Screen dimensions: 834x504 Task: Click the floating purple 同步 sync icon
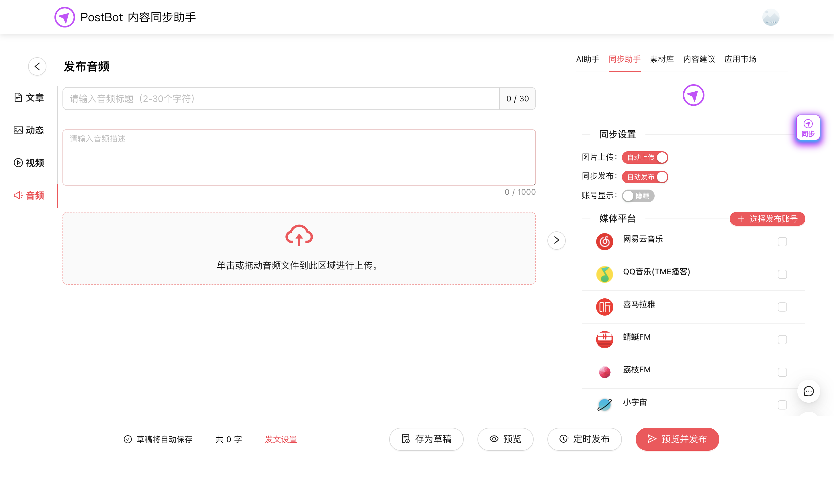[808, 128]
